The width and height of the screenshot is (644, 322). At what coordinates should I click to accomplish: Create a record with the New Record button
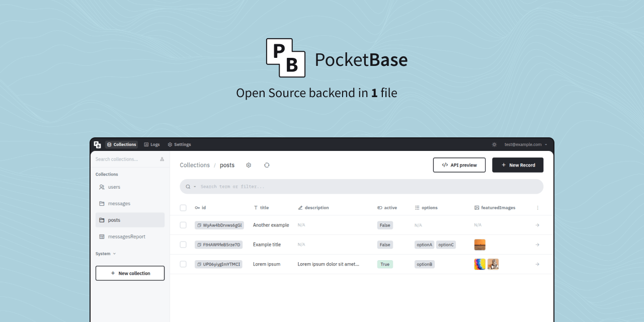pyautogui.click(x=518, y=165)
